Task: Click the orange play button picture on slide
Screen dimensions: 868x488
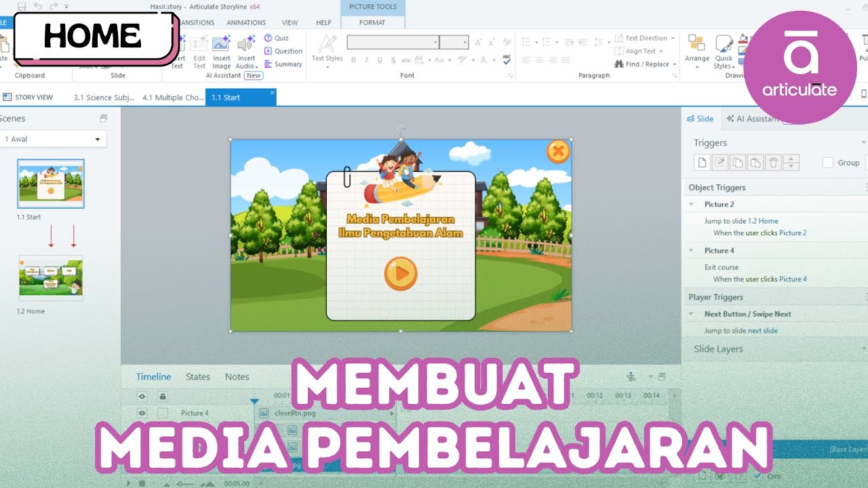Action: 401,274
